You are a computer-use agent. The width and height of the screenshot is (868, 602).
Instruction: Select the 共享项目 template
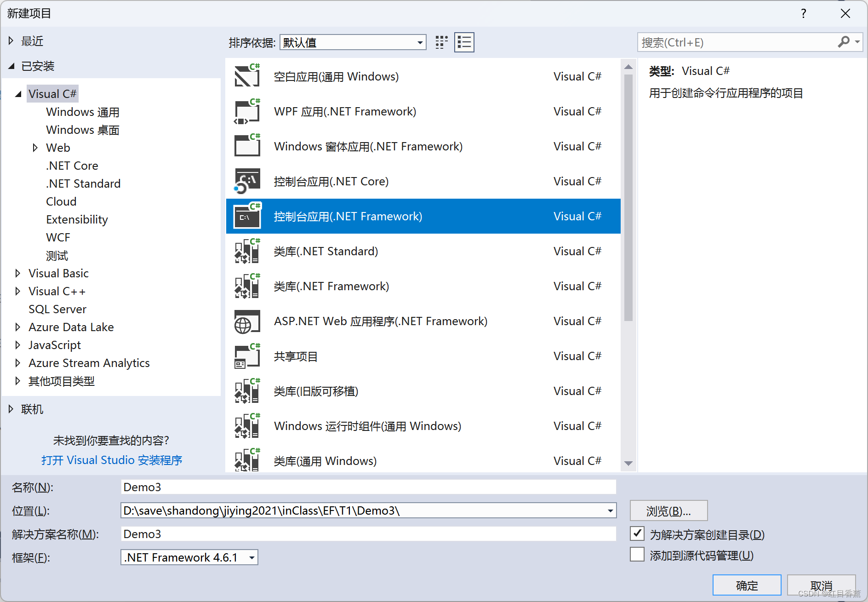coord(296,356)
